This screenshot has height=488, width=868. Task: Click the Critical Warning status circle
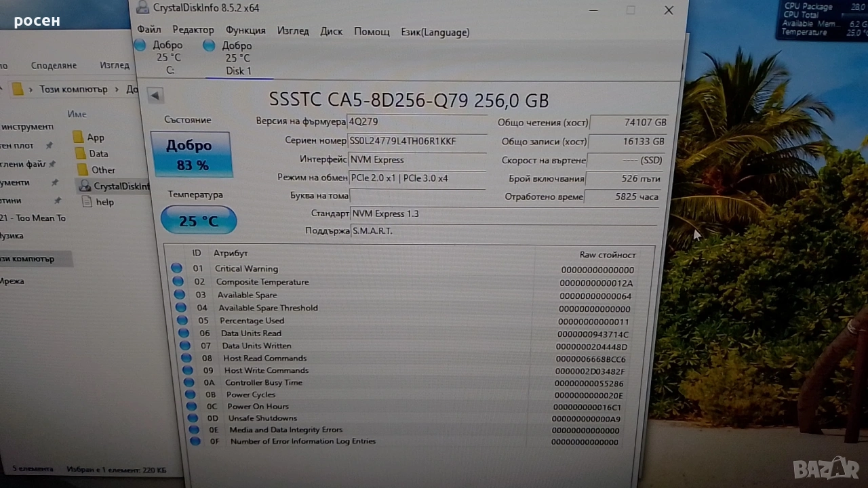[x=177, y=268]
